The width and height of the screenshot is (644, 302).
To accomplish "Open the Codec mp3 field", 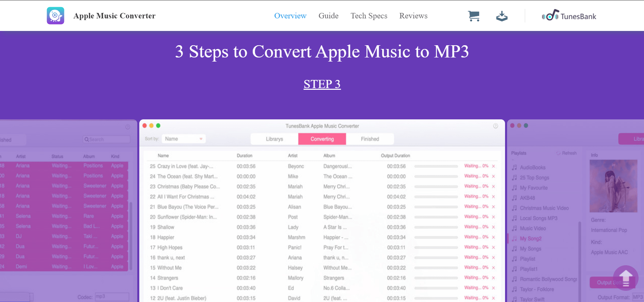I will 112,297.
